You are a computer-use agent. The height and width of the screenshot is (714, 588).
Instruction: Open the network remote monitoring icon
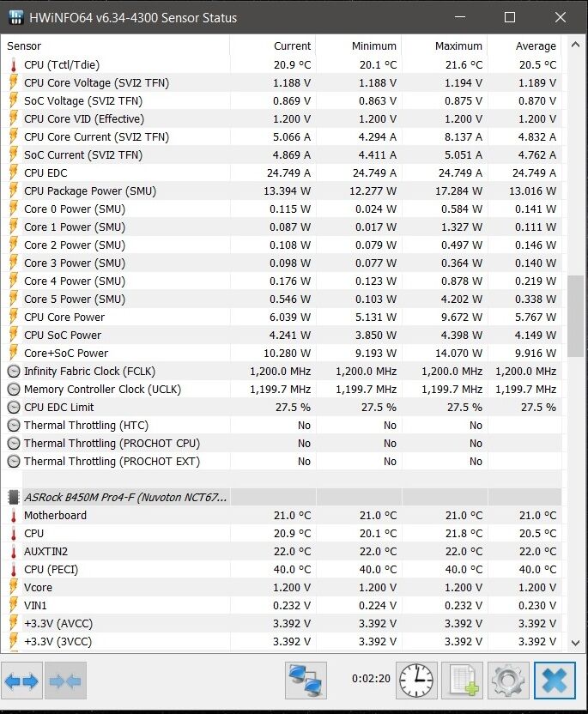tap(306, 681)
